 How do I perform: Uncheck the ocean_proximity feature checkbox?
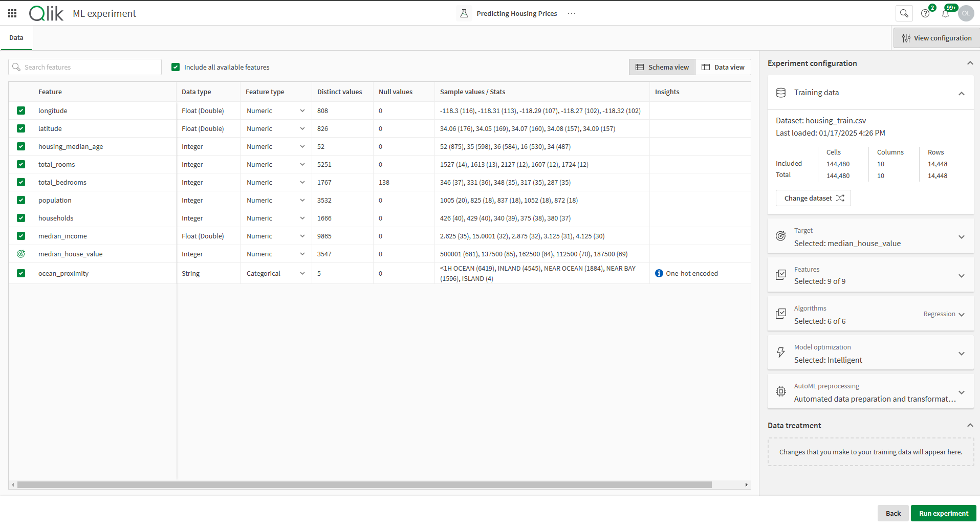pyautogui.click(x=21, y=273)
